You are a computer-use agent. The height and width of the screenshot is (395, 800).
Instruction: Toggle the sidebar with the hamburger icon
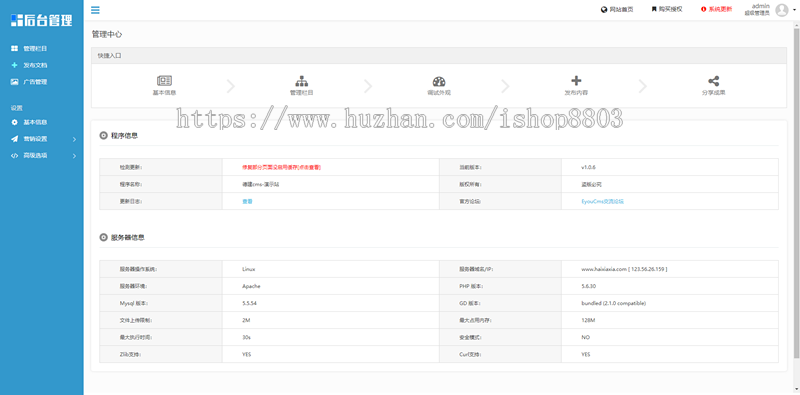pyautogui.click(x=95, y=10)
